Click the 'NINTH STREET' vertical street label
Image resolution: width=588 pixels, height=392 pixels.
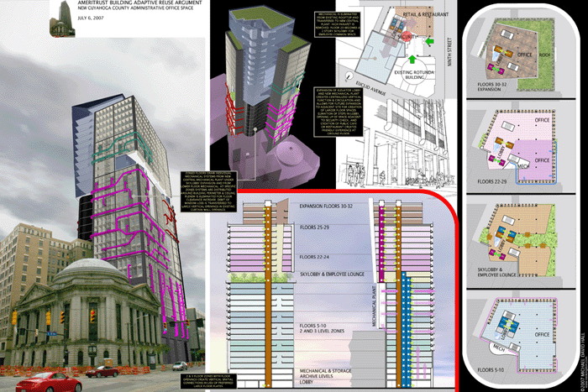point(449,52)
